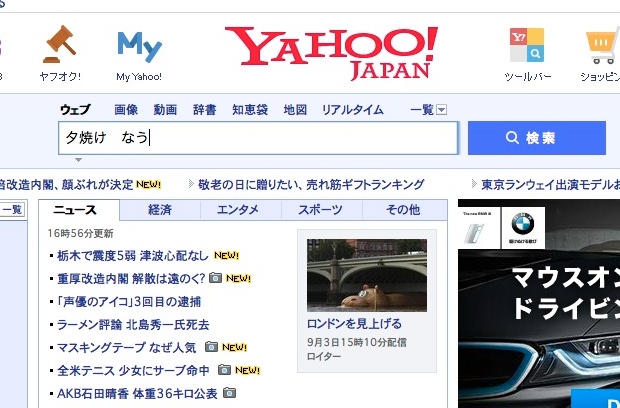Select the リアルタイム search tab
620x408 pixels.
point(352,110)
